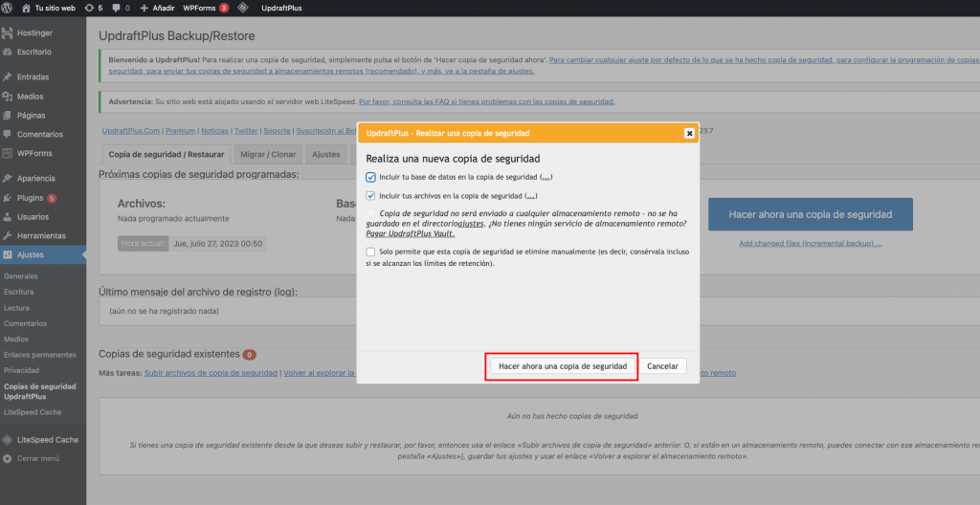Click the LiteSpeed Cache sidebar icon
The image size is (980, 505).
8,439
